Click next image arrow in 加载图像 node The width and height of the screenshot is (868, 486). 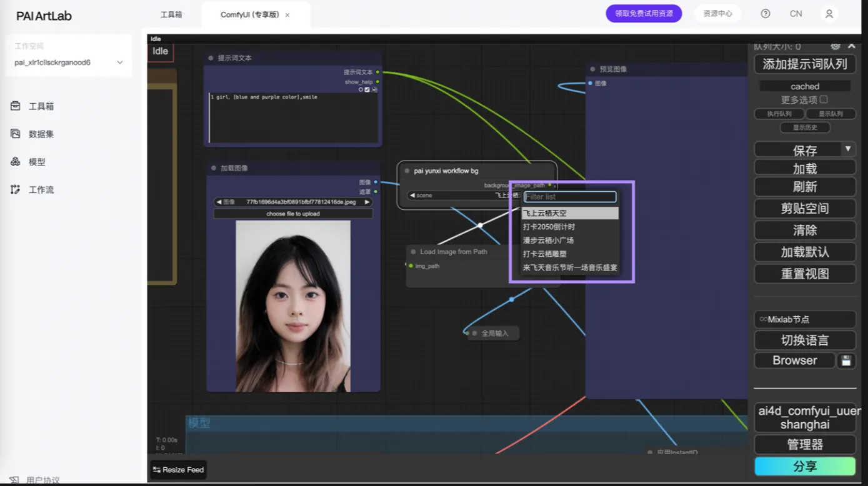[x=367, y=202]
